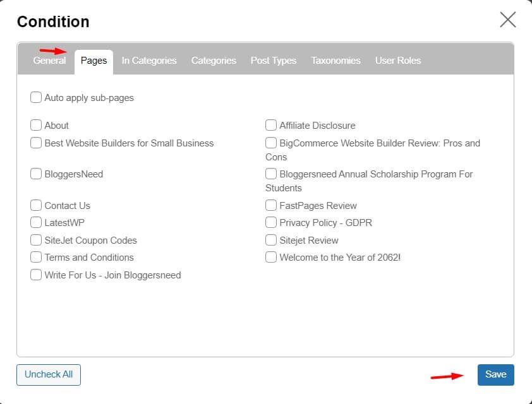The image size is (532, 404).
Task: Enable the FastPages Review checkbox
Action: [271, 205]
